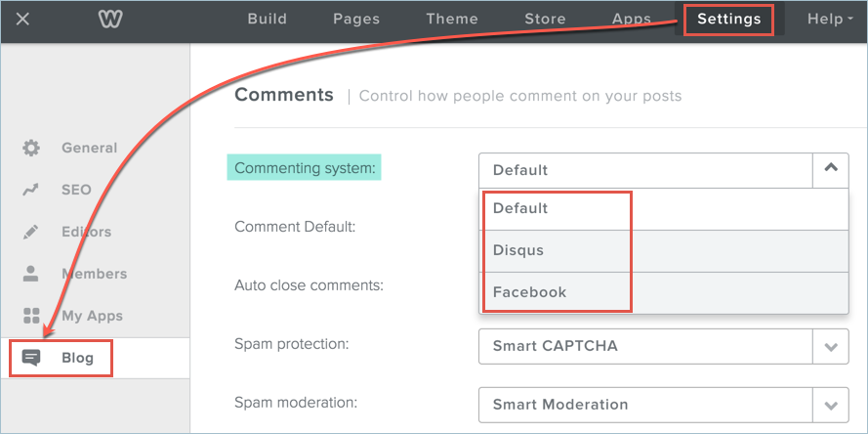Viewport: 868px width, 434px height.
Task: Switch to the Build tab
Action: 267,20
